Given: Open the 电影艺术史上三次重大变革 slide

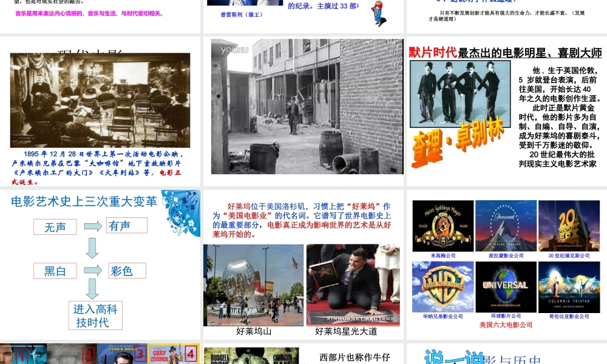Looking at the screenshot, I should [x=100, y=265].
